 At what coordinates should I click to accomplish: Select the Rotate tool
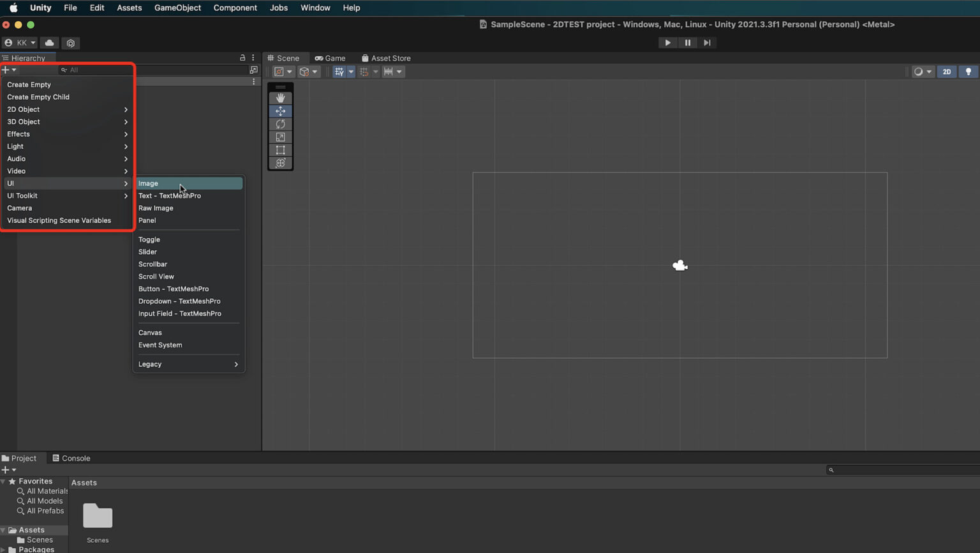pos(280,124)
